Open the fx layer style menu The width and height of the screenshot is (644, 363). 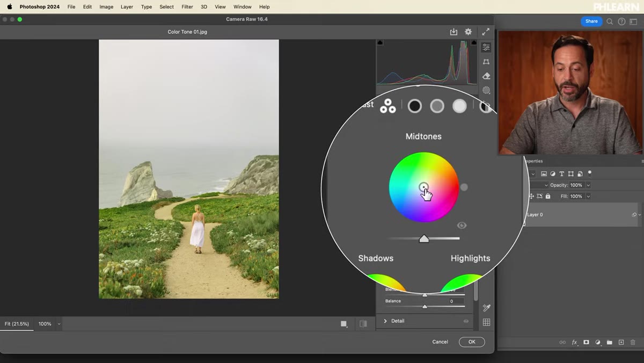[574, 342]
